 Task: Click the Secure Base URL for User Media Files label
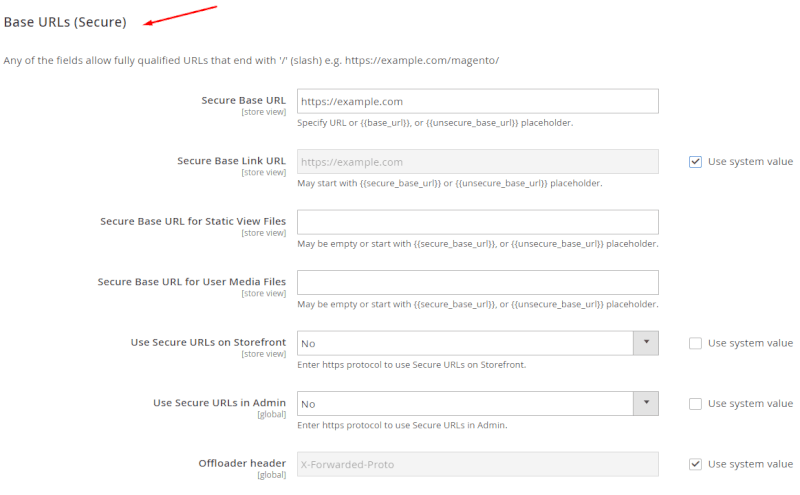click(191, 282)
